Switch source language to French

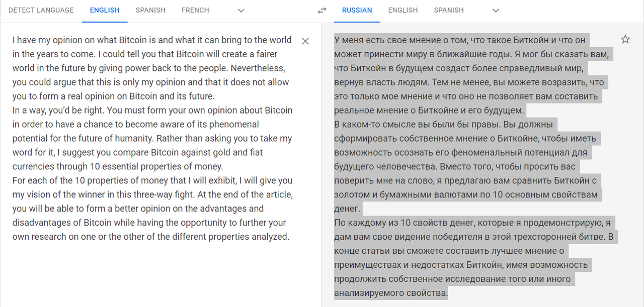pyautogui.click(x=195, y=10)
